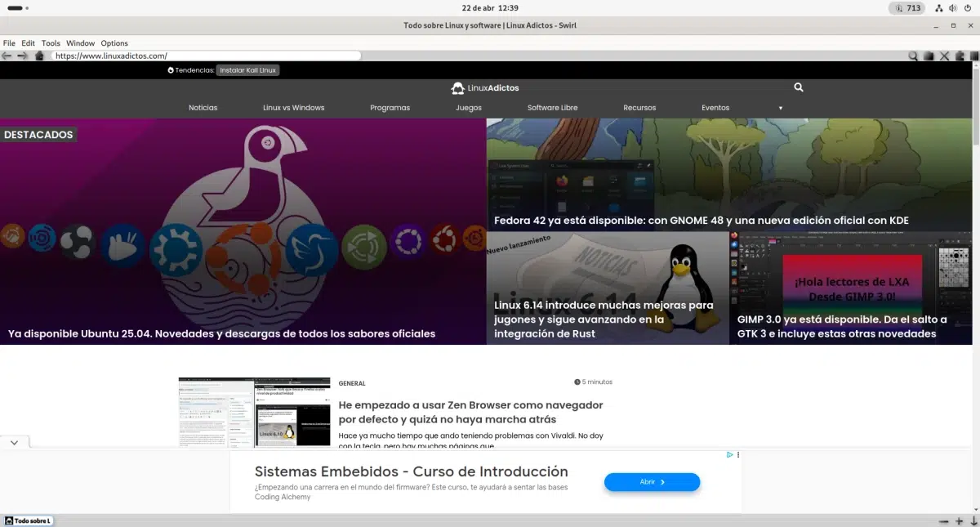Image resolution: width=980 pixels, height=527 pixels.
Task: Open the File menu
Action: 9,43
